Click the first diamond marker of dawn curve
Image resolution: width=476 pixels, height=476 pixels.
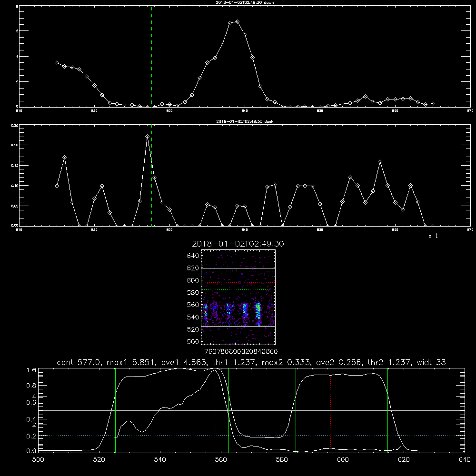pos(57,62)
